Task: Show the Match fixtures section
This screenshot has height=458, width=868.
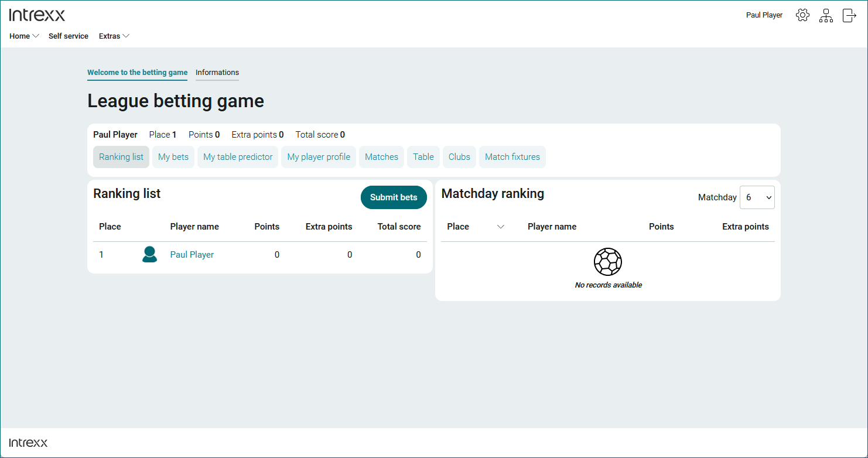Action: tap(512, 157)
